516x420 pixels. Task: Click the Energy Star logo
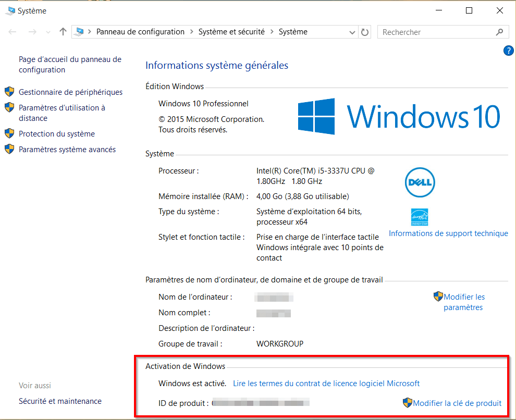pos(420,217)
